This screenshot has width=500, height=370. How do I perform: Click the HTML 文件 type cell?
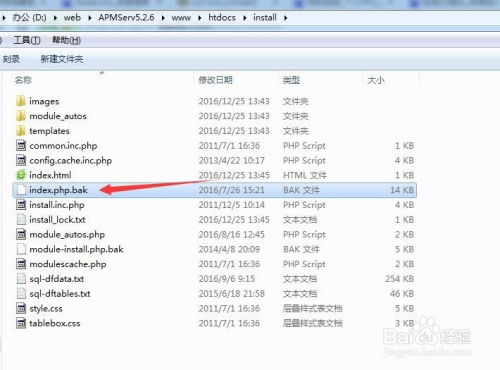coord(305,175)
